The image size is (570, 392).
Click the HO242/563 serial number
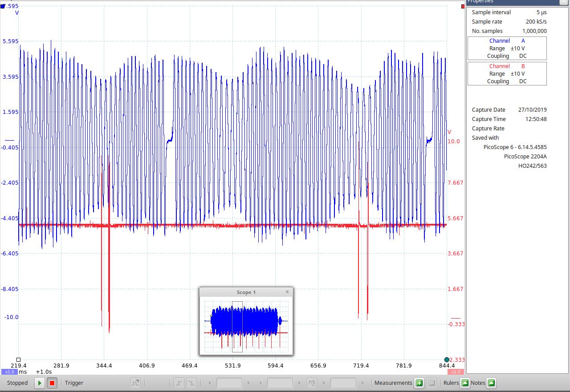(x=533, y=166)
